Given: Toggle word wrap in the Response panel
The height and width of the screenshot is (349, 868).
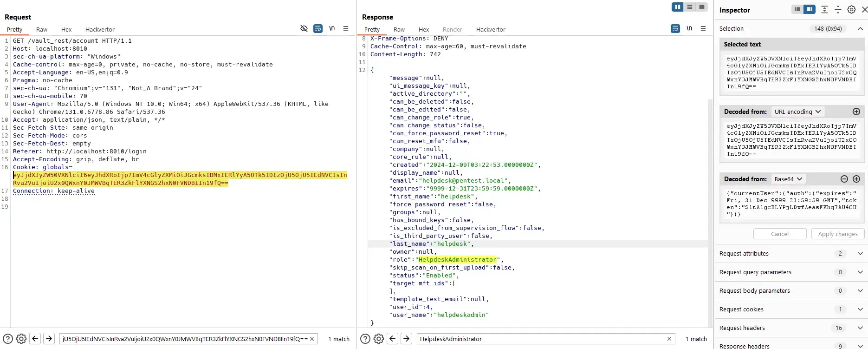Looking at the screenshot, I should coord(675,28).
